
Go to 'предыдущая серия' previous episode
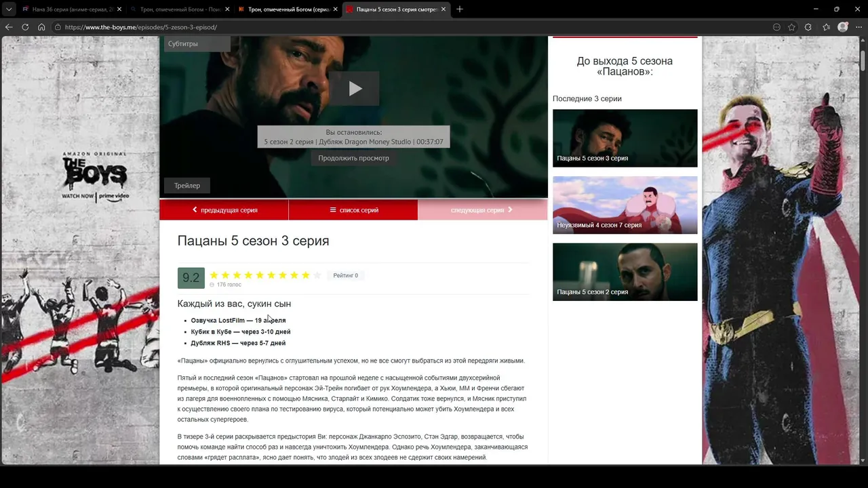(224, 210)
